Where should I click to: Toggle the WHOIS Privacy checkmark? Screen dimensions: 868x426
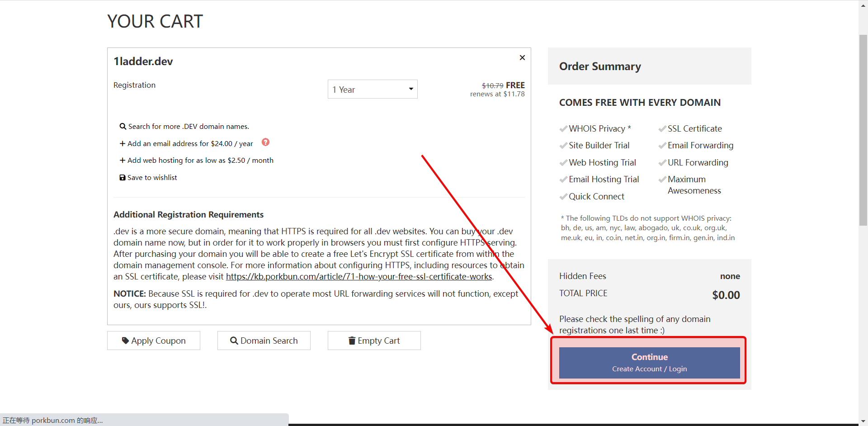[563, 128]
